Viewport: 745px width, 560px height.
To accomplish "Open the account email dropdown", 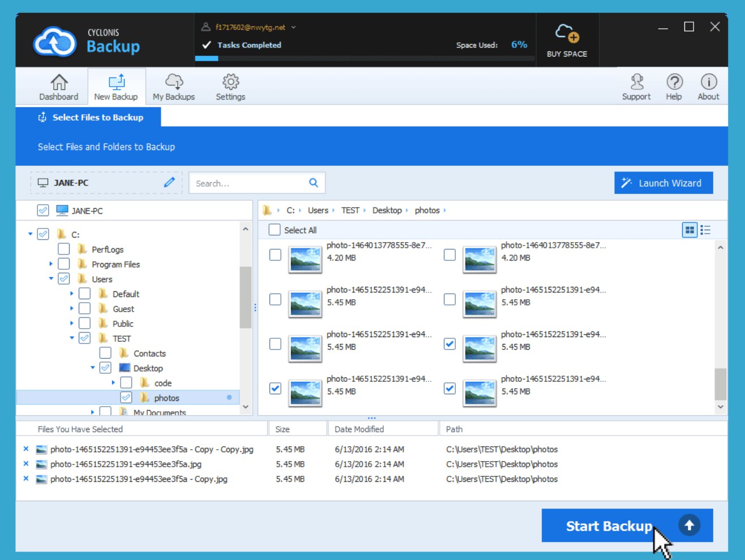I will 293,27.
